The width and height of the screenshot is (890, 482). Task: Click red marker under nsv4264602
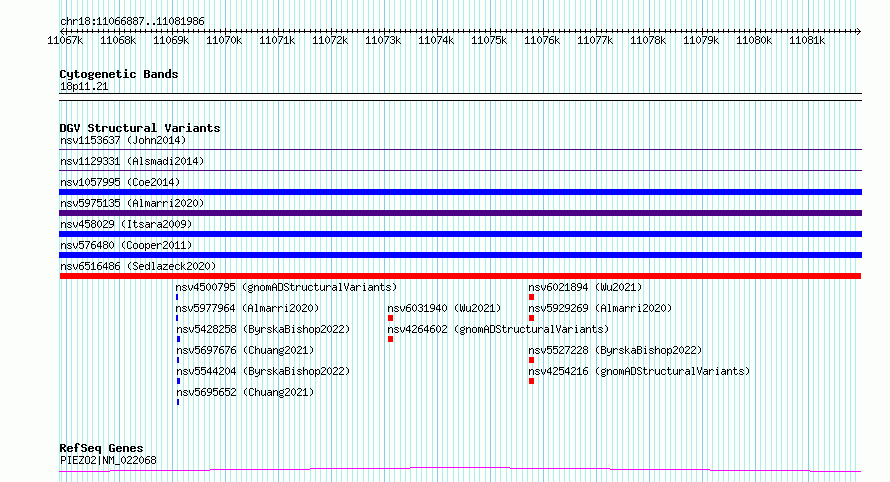pyautogui.click(x=391, y=339)
